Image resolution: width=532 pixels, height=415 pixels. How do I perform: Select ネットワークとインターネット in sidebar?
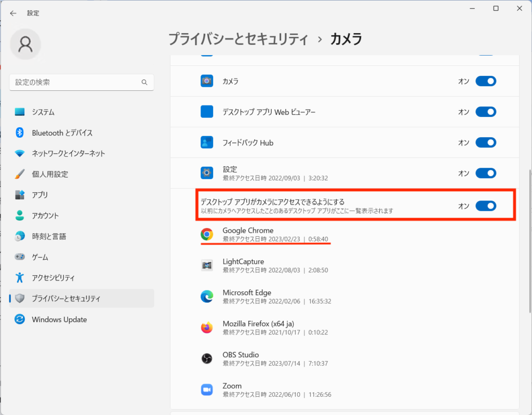tap(68, 154)
